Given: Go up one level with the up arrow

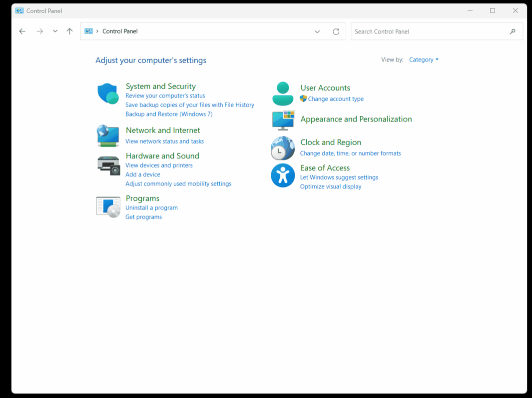Looking at the screenshot, I should coord(69,31).
